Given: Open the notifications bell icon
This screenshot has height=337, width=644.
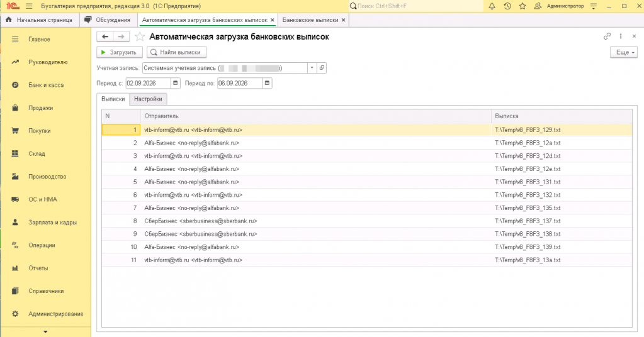Looking at the screenshot, I should (x=492, y=6).
